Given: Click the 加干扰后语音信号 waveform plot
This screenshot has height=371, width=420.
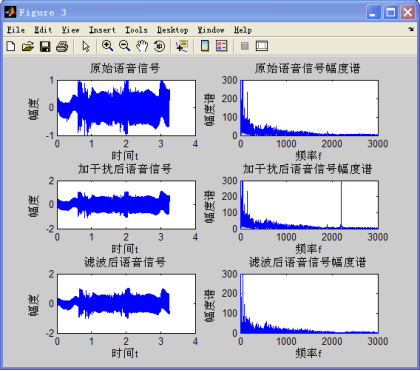Looking at the screenshot, I should 126,205.
